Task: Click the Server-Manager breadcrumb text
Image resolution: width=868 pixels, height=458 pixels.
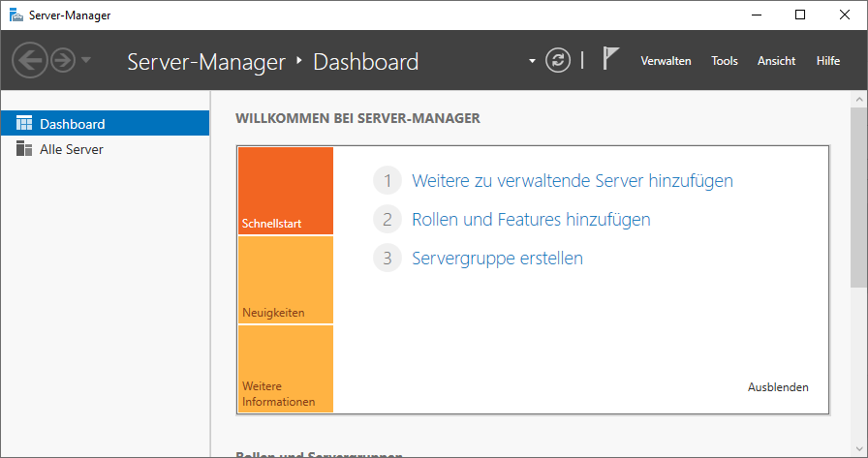Action: click(x=206, y=62)
